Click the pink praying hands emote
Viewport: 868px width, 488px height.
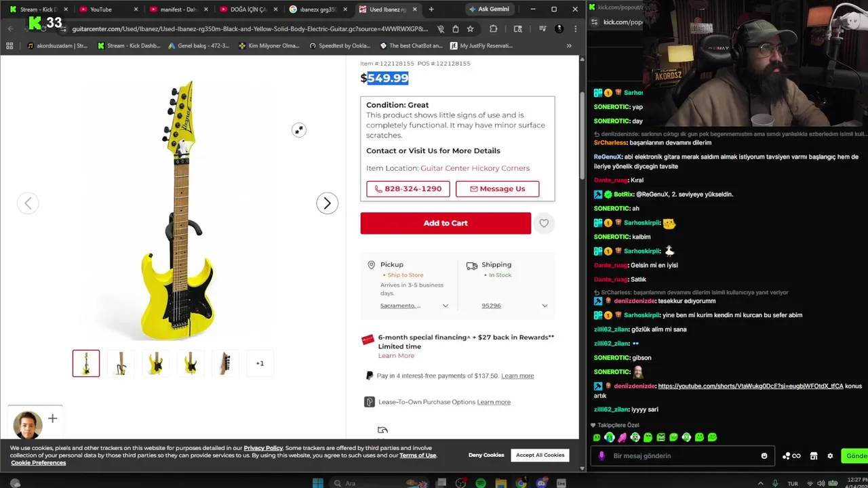click(622, 438)
